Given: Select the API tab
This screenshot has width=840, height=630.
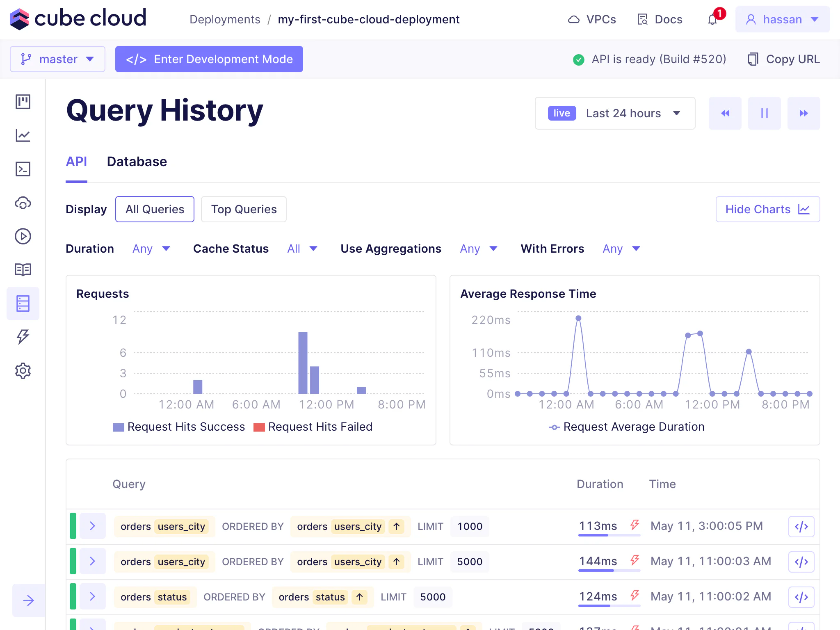Looking at the screenshot, I should [x=76, y=162].
